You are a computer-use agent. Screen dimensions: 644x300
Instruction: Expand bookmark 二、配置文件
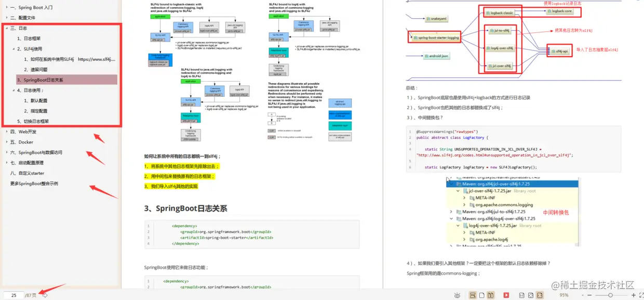(x=6, y=18)
